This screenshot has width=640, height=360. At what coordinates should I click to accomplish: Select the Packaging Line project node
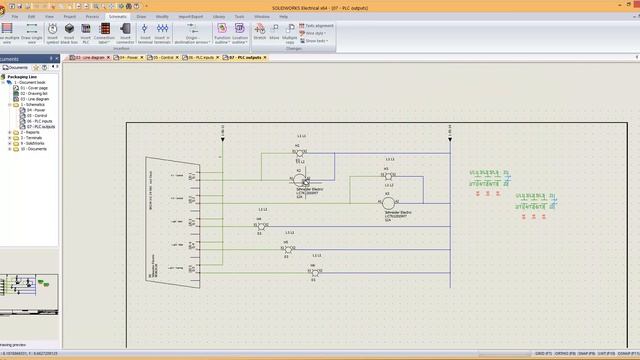[22, 77]
